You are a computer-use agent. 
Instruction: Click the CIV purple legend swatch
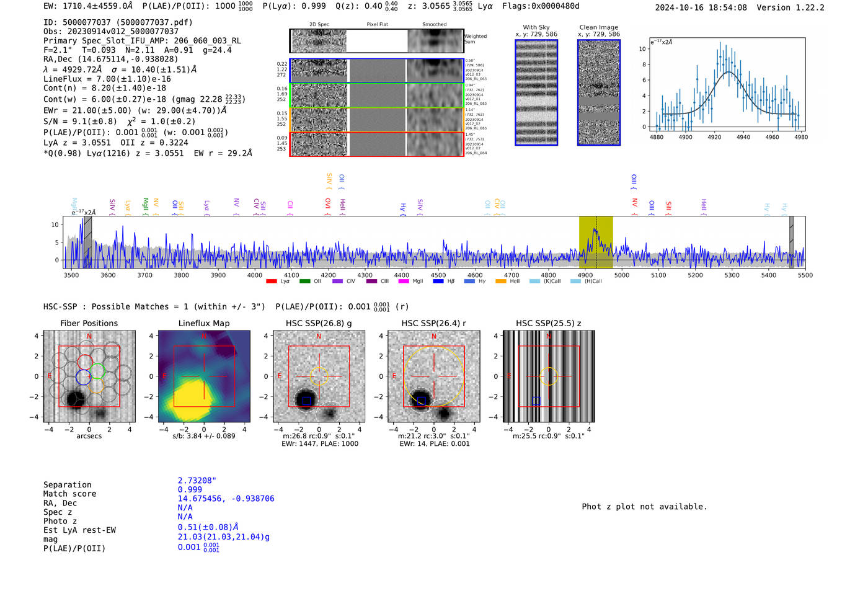click(337, 282)
